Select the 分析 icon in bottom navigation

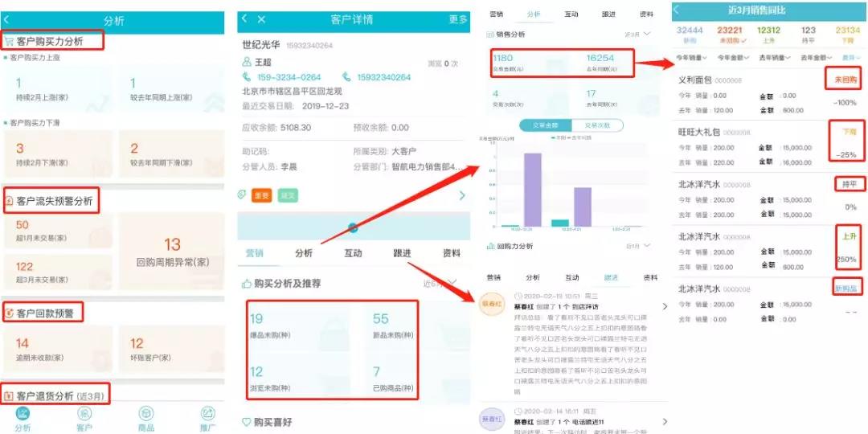[x=23, y=418]
